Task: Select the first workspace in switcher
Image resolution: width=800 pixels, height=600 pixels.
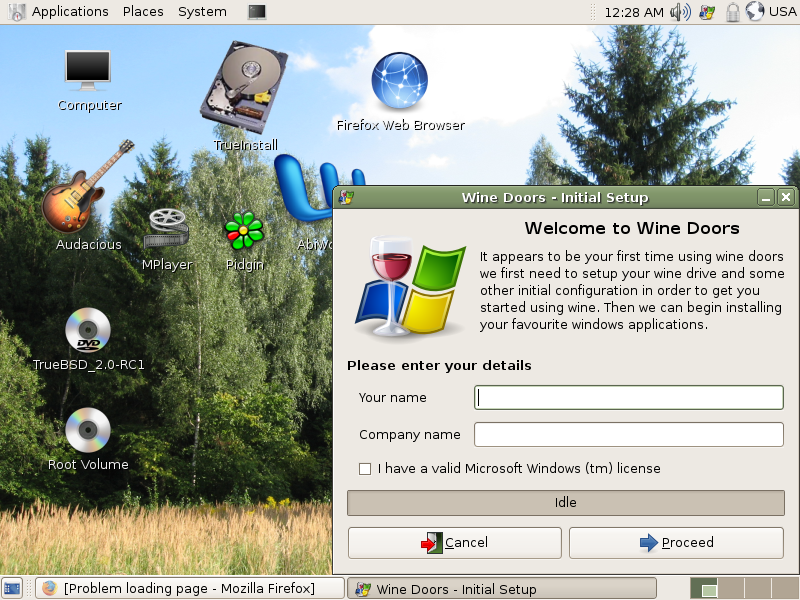Action: point(704,589)
